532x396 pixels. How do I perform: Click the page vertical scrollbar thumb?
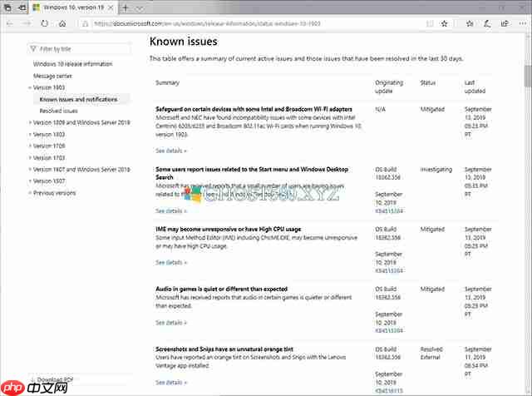pyautogui.click(x=528, y=76)
